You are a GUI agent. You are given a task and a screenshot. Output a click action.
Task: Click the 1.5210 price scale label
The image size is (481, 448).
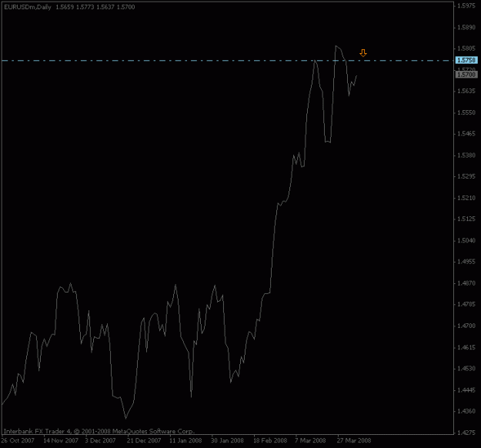466,198
